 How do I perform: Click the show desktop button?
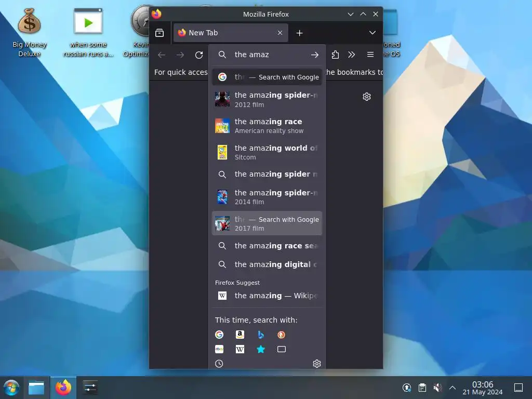click(x=518, y=388)
